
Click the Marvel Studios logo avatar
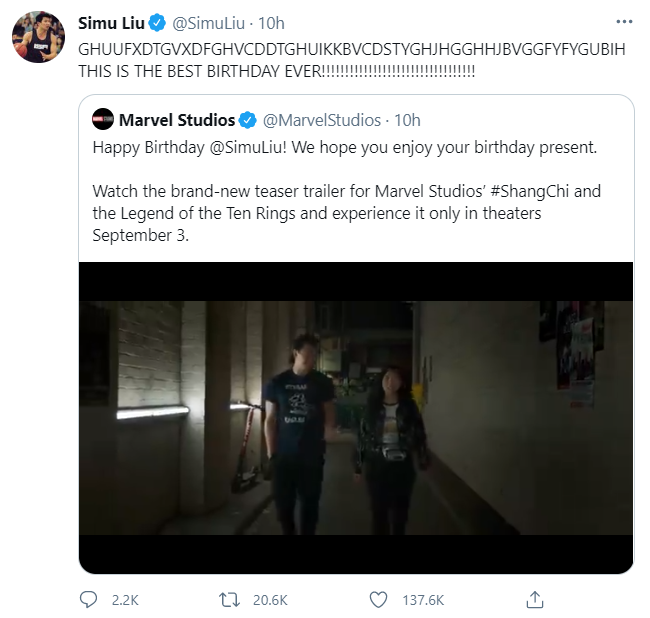click(103, 120)
